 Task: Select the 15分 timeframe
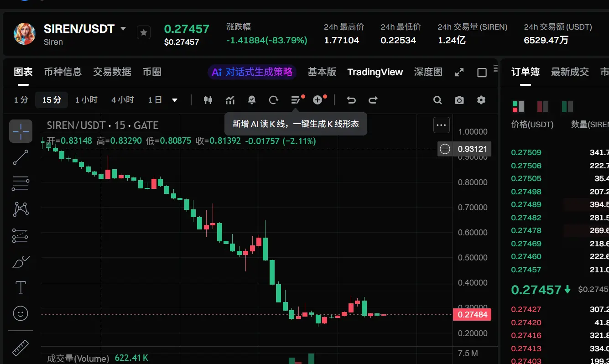point(52,100)
